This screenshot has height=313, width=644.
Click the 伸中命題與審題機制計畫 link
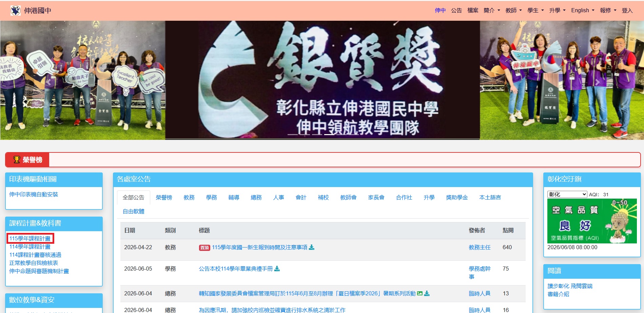39,271
